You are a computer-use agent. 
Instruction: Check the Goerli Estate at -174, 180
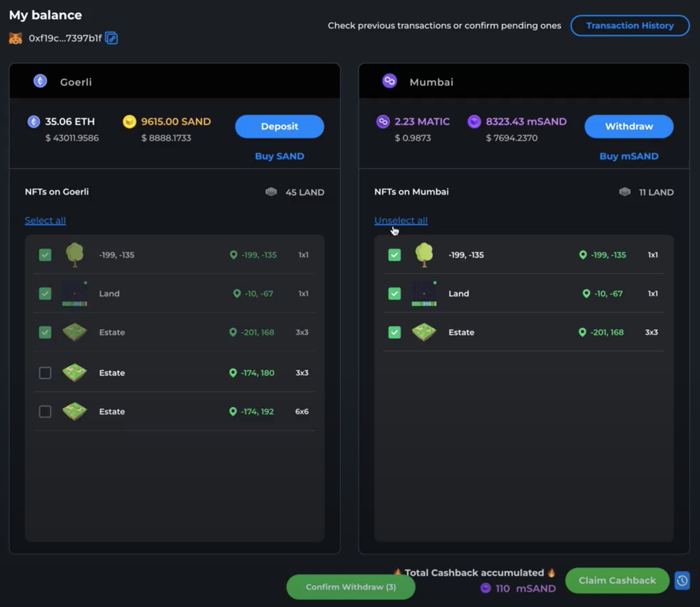click(45, 373)
